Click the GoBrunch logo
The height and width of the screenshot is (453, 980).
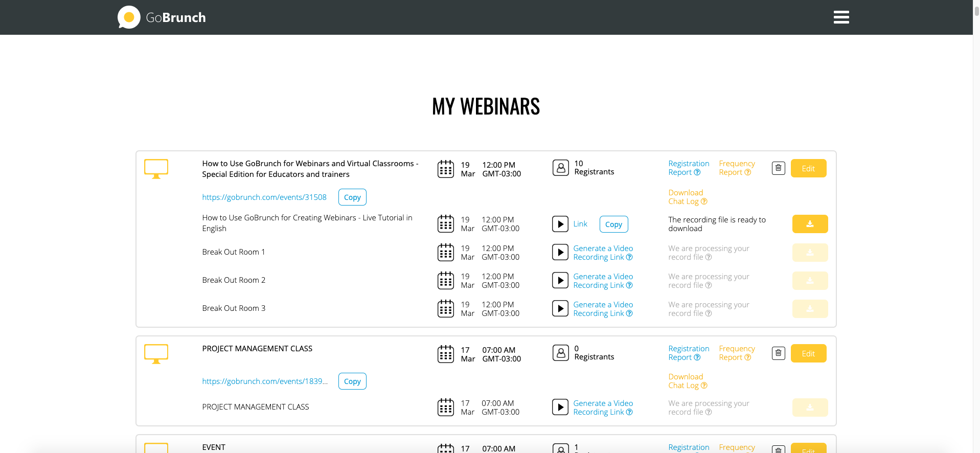coord(162,17)
